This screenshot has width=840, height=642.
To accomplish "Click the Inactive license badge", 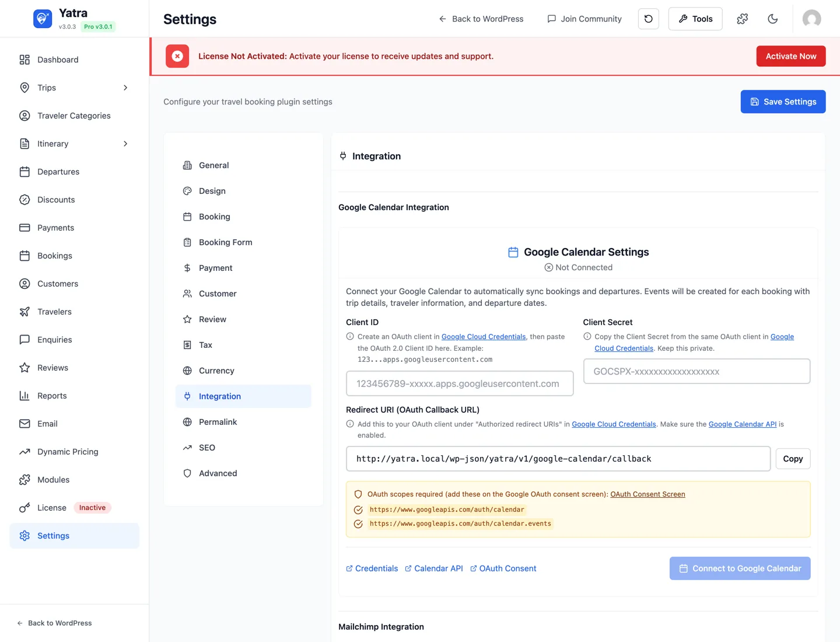I will 92,508.
